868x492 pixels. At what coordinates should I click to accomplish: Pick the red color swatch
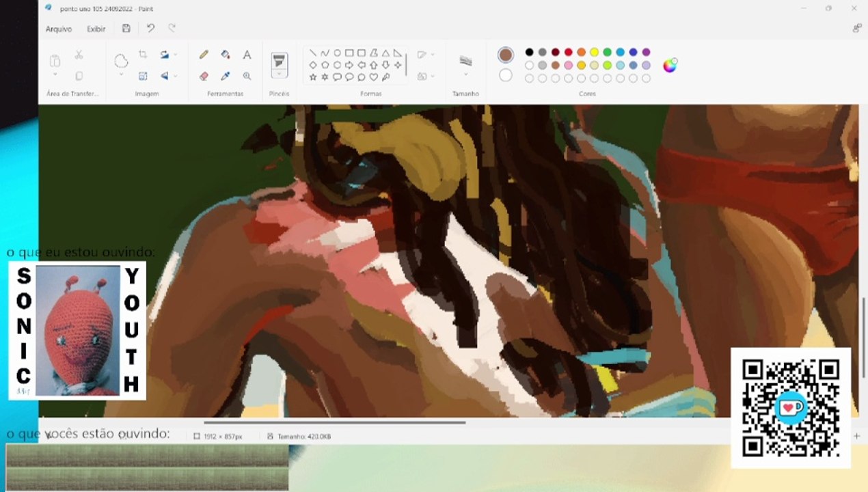tap(568, 52)
